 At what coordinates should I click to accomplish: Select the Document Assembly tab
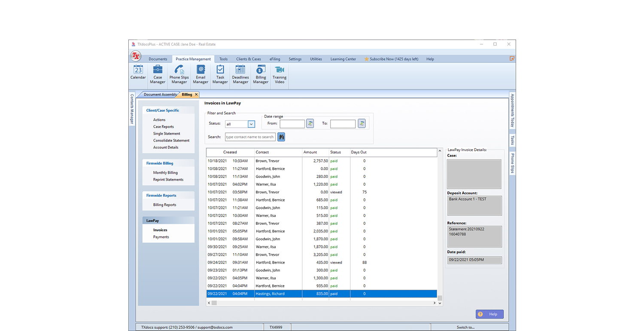point(160,95)
